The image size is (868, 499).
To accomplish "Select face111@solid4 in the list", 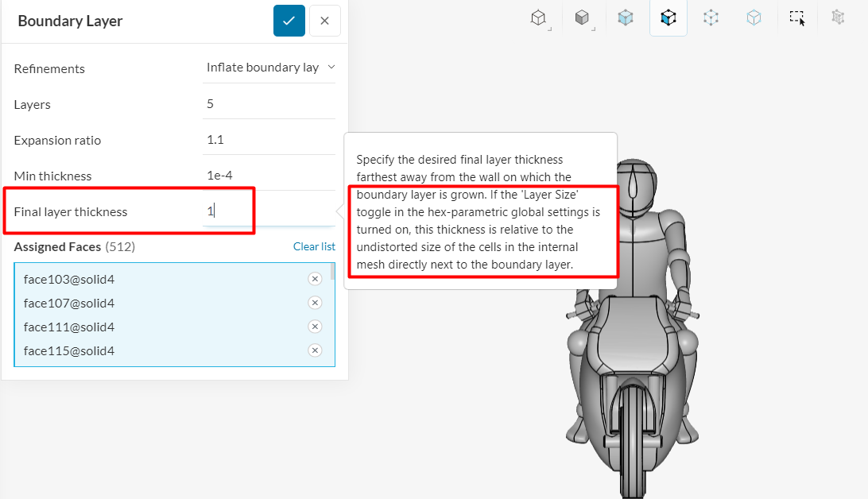I will click(x=69, y=327).
